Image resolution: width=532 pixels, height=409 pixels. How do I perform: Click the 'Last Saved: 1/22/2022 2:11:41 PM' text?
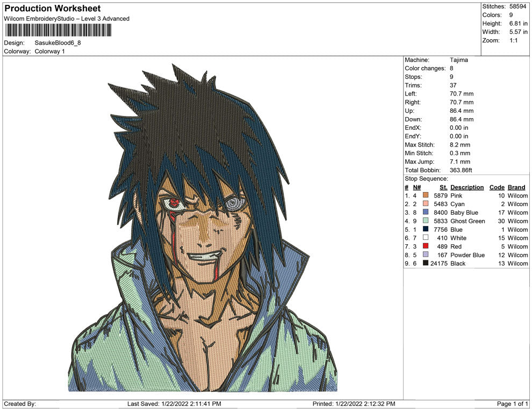[x=174, y=404]
